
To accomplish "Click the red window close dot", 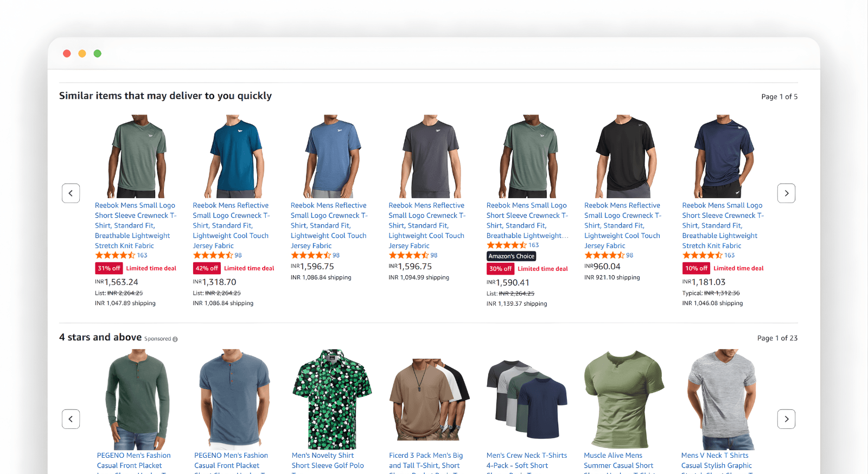I will (x=67, y=53).
